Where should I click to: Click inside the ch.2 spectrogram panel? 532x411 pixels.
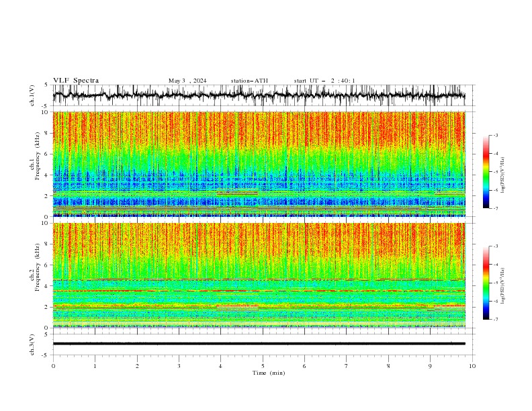pos(259,275)
